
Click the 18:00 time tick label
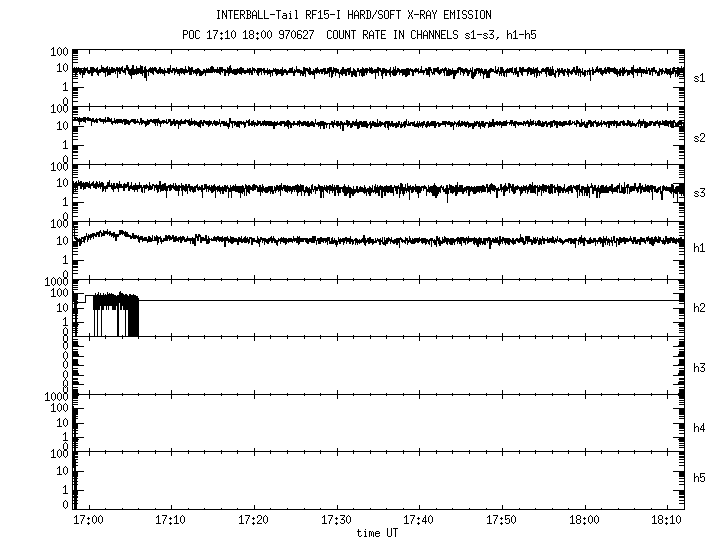pyautogui.click(x=584, y=521)
